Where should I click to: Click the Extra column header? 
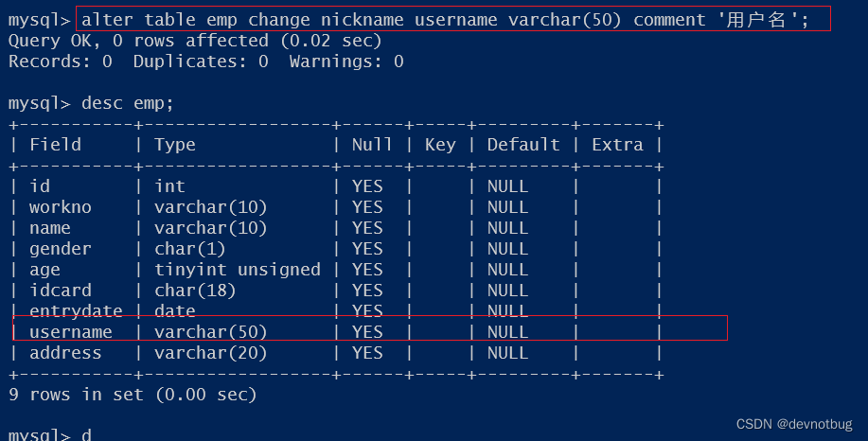(x=618, y=145)
